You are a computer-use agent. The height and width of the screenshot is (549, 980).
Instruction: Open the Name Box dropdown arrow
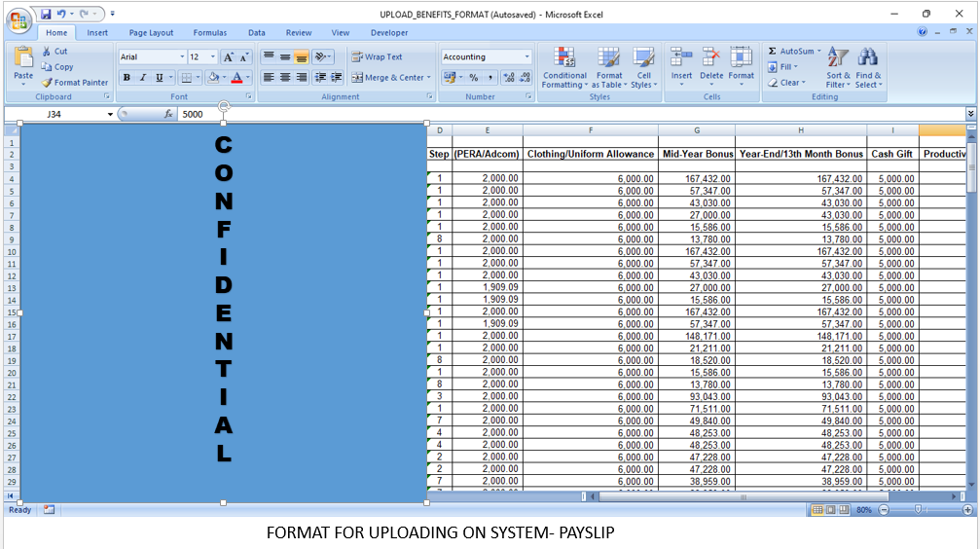(x=110, y=115)
